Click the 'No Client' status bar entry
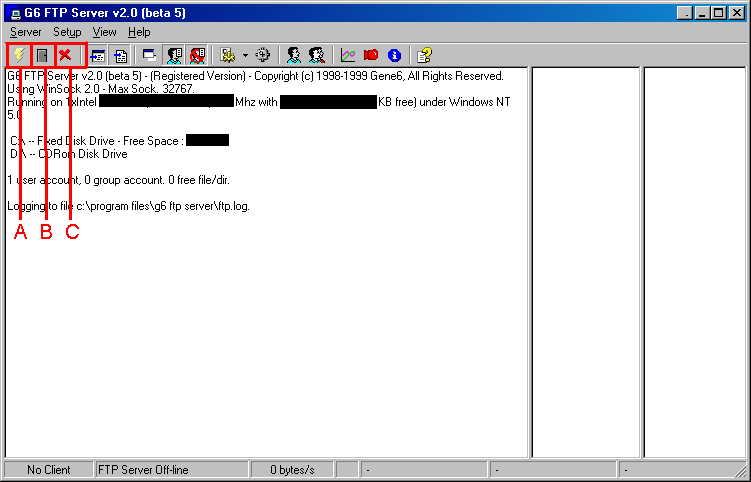The height and width of the screenshot is (482, 751). [x=48, y=470]
